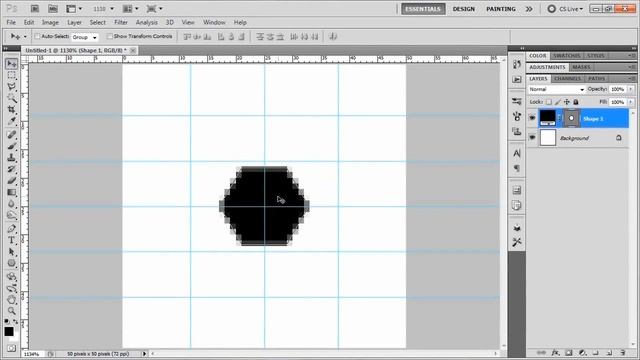The width and height of the screenshot is (640, 360).
Task: Open the Character panel icon
Action: 517,153
